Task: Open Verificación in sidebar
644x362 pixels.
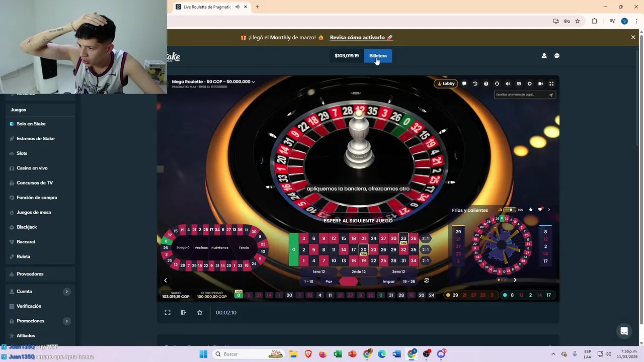Action: click(29, 306)
